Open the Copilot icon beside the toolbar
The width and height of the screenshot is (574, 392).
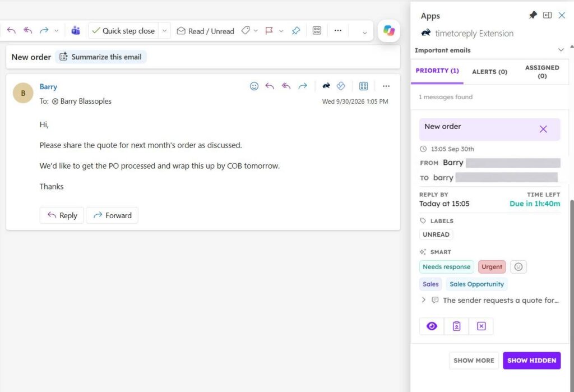[389, 30]
